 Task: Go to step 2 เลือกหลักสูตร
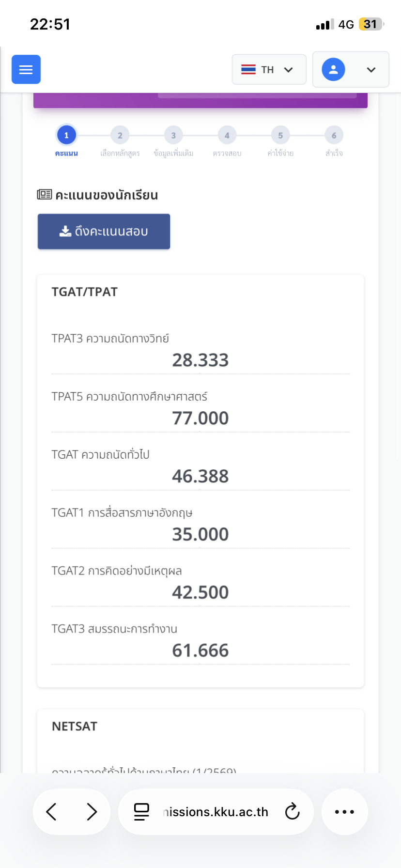pos(120,136)
